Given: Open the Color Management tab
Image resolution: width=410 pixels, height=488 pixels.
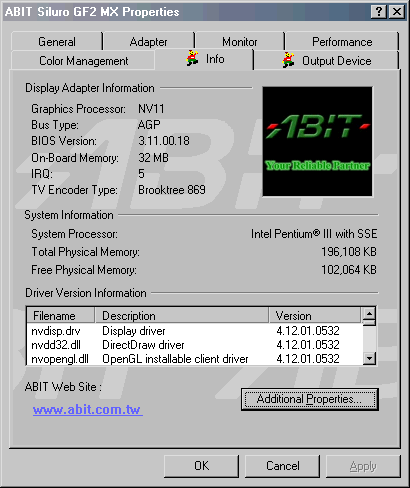Looking at the screenshot, I should pos(83,61).
